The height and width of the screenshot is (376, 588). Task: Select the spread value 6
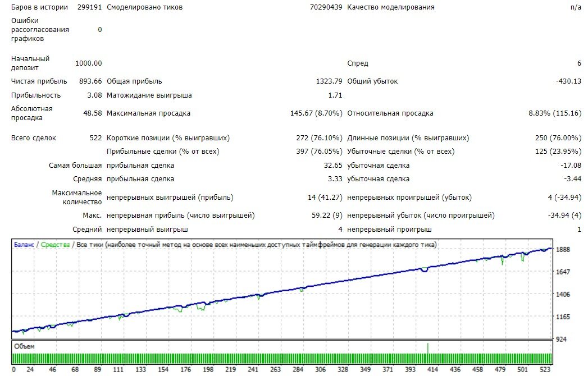tap(580, 63)
